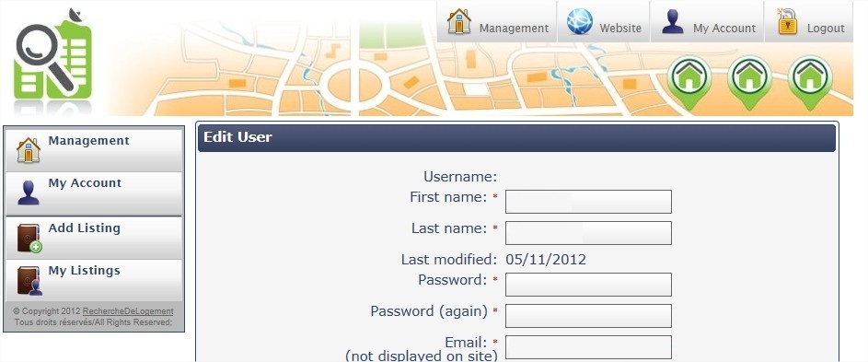Click the padlock Logout icon
The image size is (868, 362).
[787, 21]
